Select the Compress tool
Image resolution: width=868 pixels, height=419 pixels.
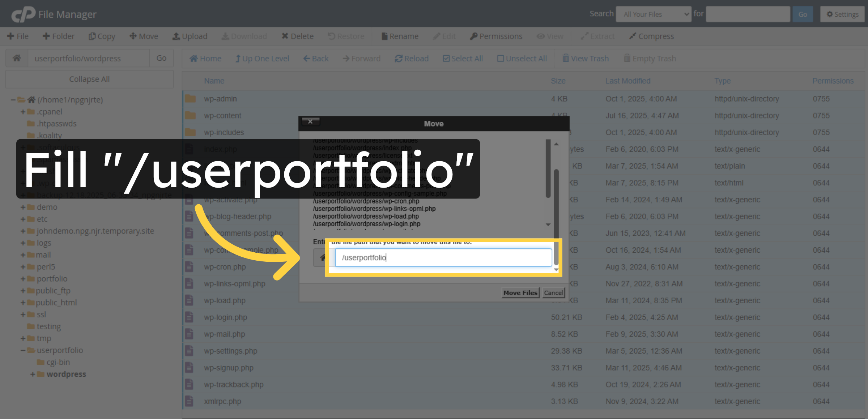[651, 36]
